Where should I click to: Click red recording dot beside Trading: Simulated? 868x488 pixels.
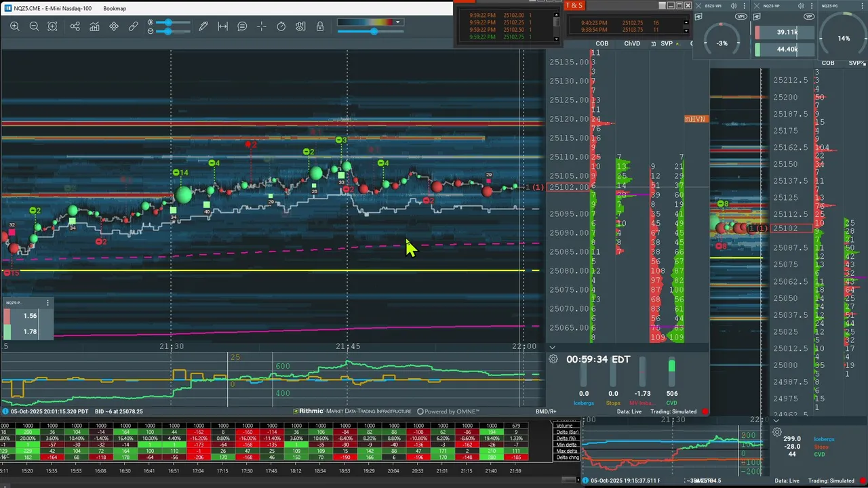[705, 411]
